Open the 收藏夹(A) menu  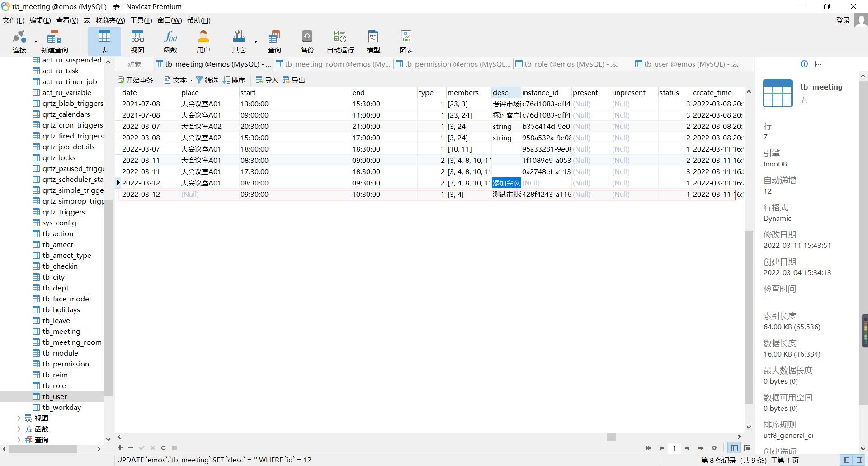point(110,20)
